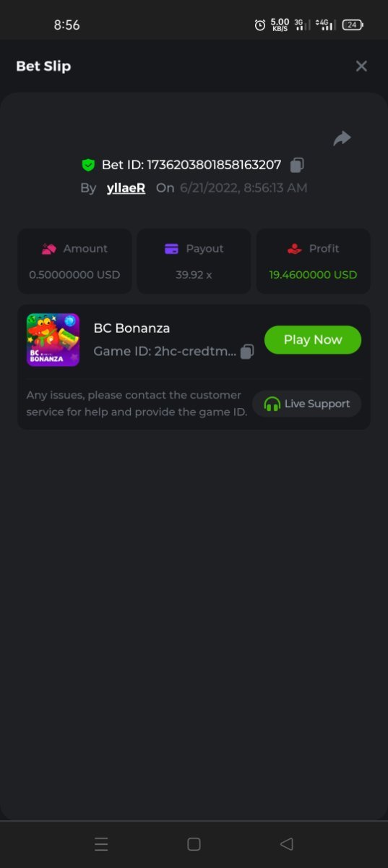Open the BC Bonanza game thumbnail
This screenshot has width=388, height=868.
pyautogui.click(x=53, y=340)
